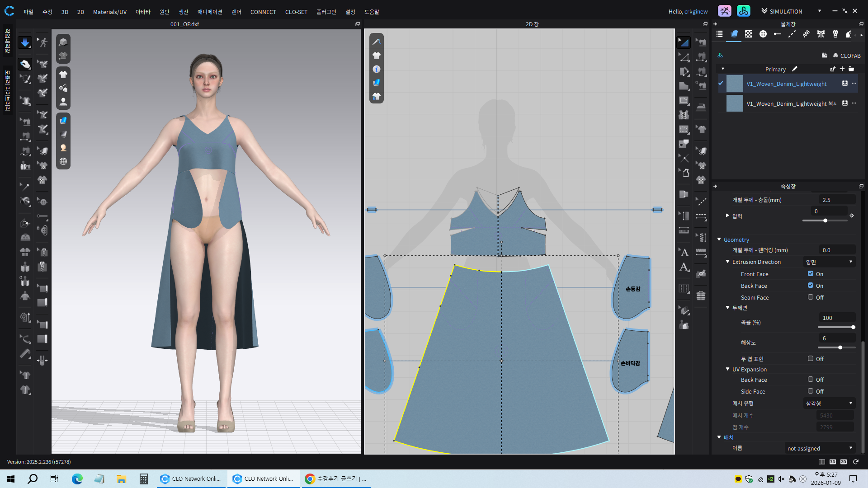The width and height of the screenshot is (868, 488).
Task: Open the Materials/UV menu
Action: tap(109, 12)
